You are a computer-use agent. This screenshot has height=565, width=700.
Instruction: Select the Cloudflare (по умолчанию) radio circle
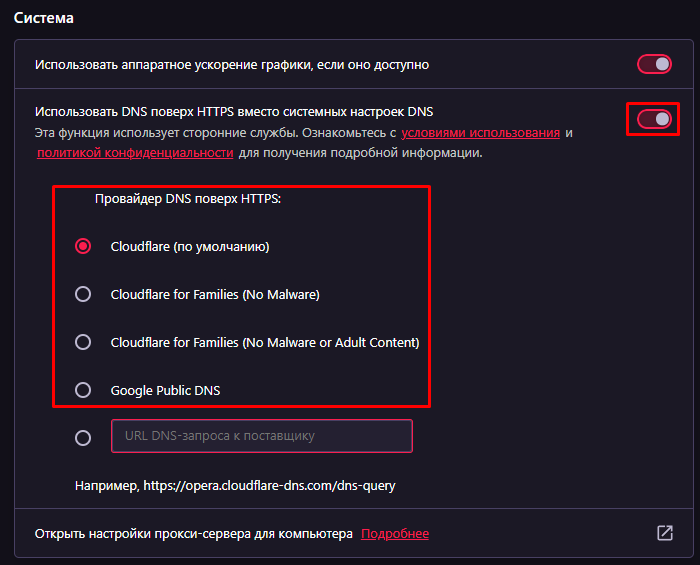pyautogui.click(x=83, y=246)
